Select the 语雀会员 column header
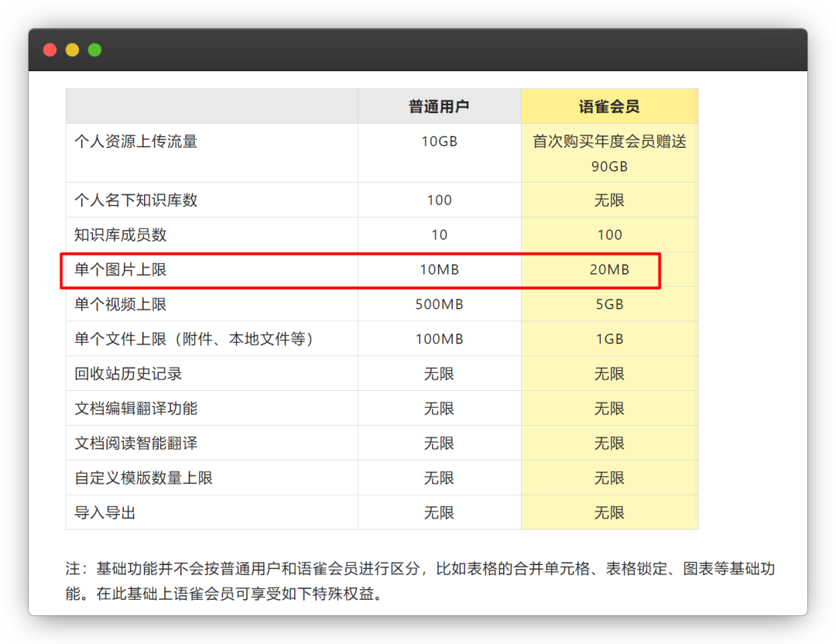836x644 pixels. [609, 107]
